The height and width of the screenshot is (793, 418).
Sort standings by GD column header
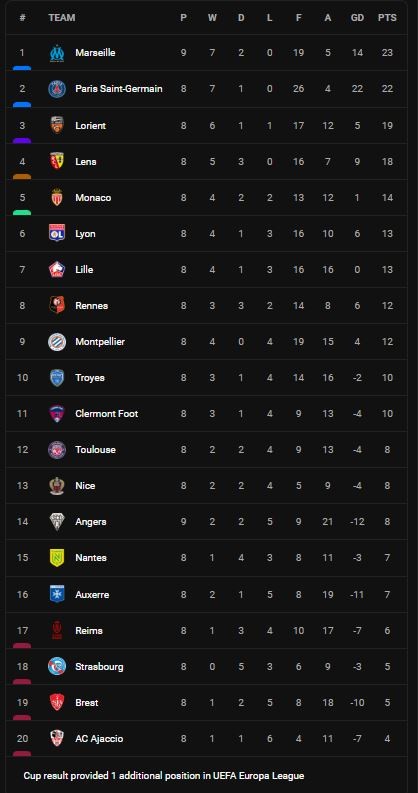point(357,18)
